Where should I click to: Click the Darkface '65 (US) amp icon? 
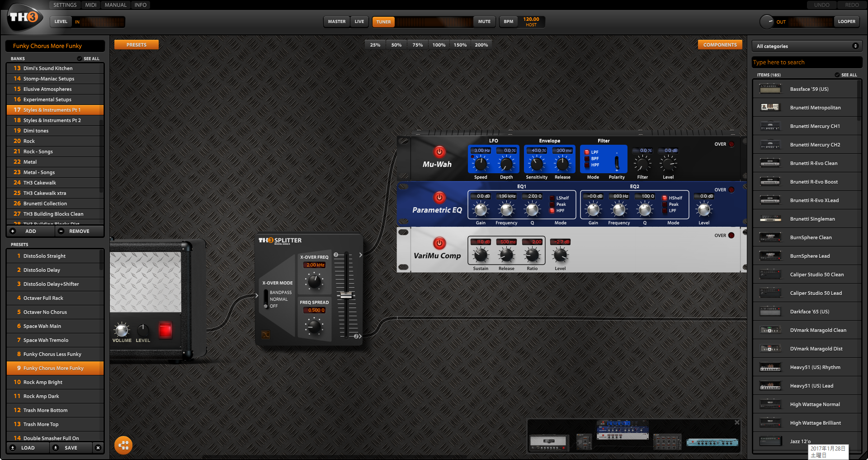[x=770, y=312]
